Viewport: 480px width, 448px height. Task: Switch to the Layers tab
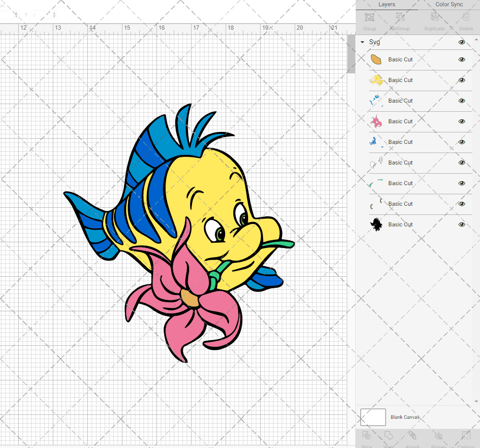pyautogui.click(x=386, y=5)
